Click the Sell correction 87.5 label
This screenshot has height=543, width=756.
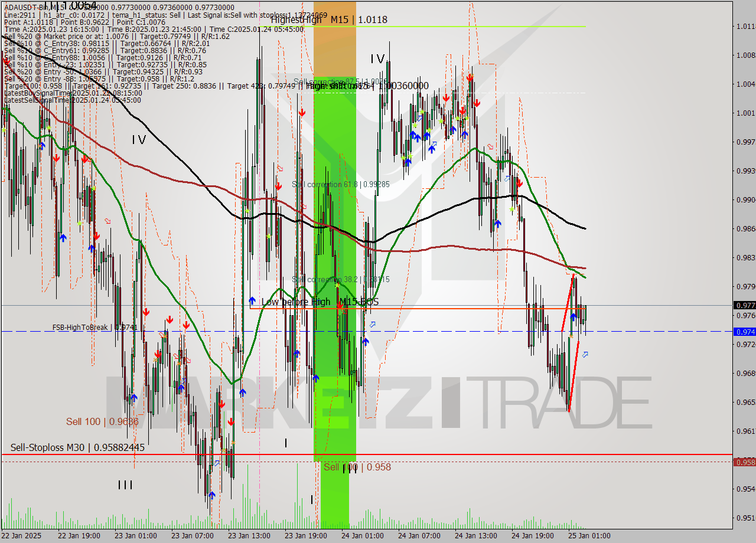[x=340, y=82]
